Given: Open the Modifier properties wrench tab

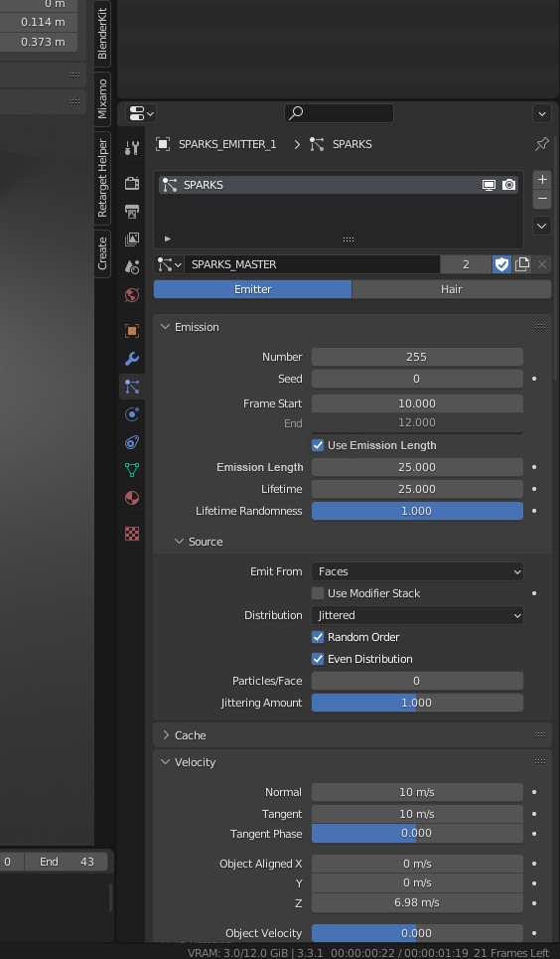Looking at the screenshot, I should click(132, 359).
